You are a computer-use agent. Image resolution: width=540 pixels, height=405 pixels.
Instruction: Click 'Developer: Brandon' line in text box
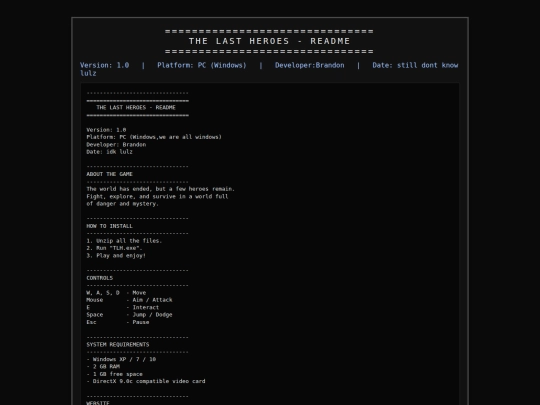coord(116,145)
